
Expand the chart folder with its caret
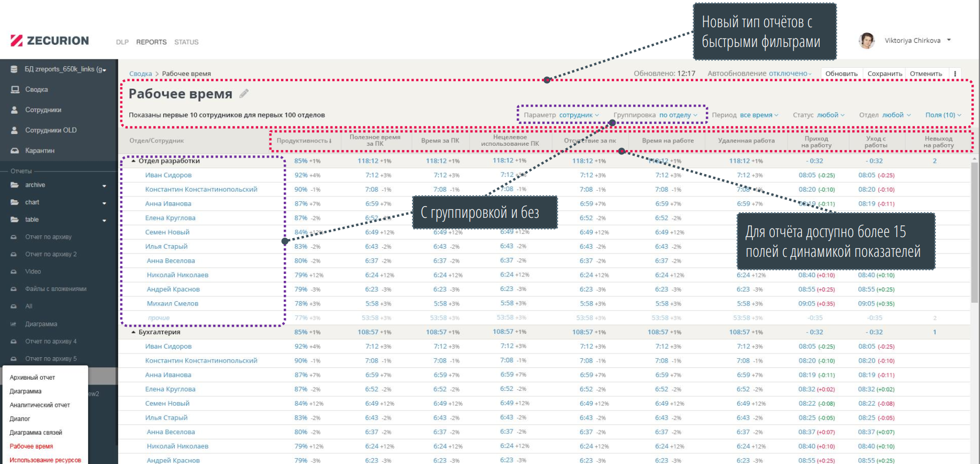pos(104,203)
